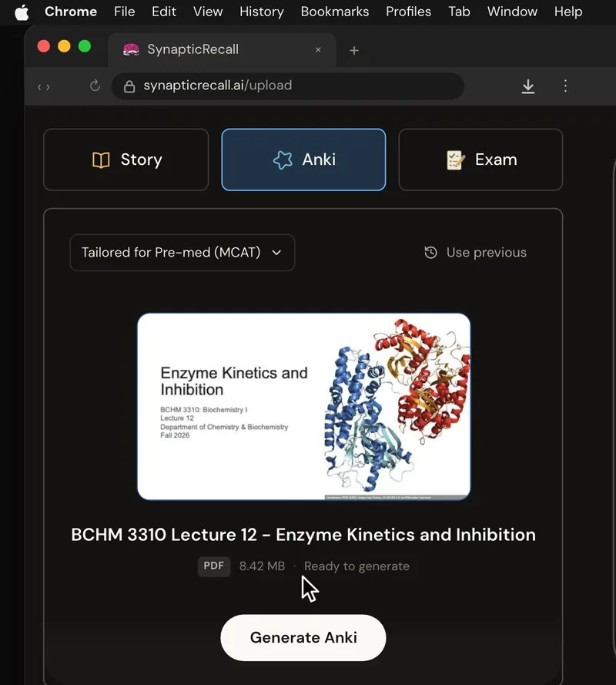This screenshot has height=685, width=616.
Task: Close the SynapticRecall tab
Action: tap(318, 50)
